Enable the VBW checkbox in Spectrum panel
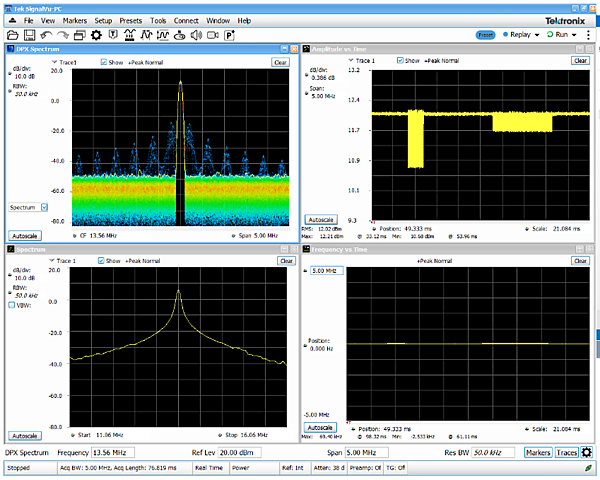 coord(11,305)
